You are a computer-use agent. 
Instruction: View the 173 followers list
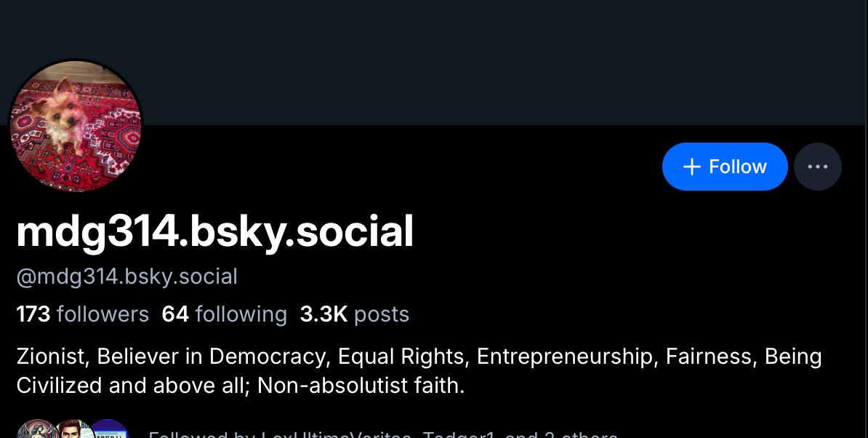tap(82, 314)
